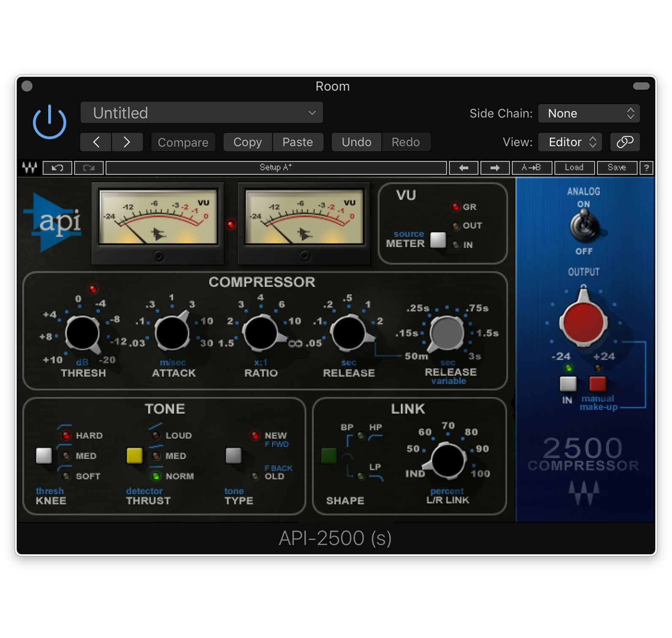Click the SOFT knee LED
Image resolution: width=672 pixels, height=638 pixels.
[x=66, y=476]
